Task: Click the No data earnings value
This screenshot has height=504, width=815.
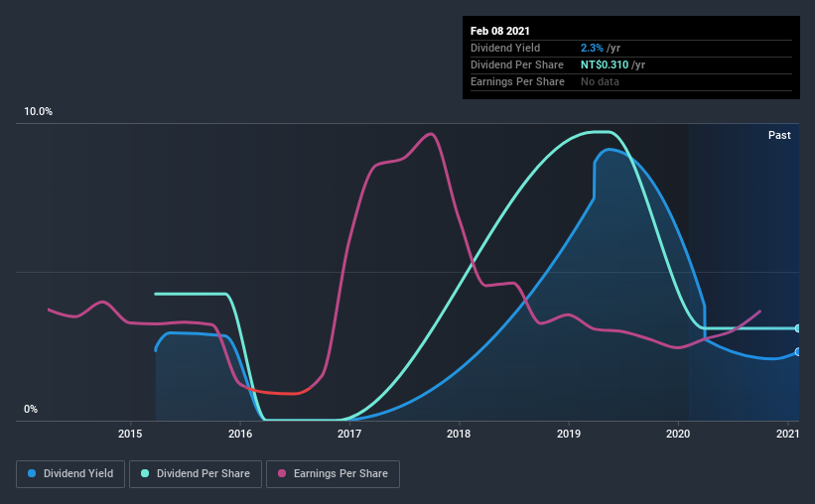Action: pyautogui.click(x=600, y=81)
